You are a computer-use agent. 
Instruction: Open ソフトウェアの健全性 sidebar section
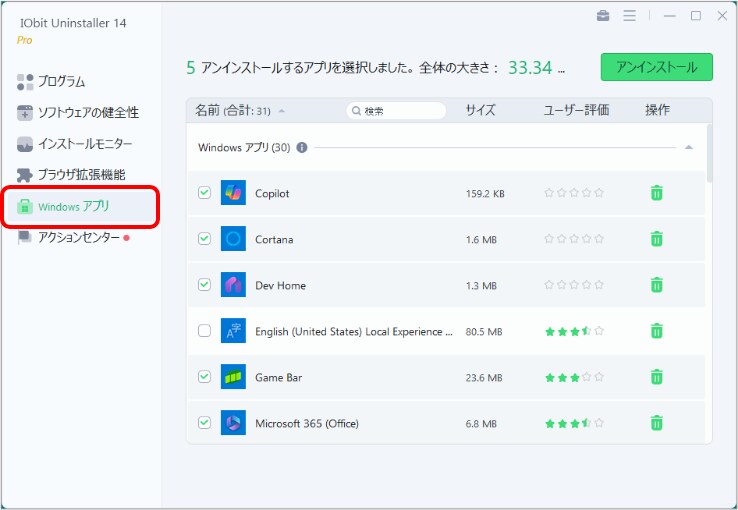click(78, 112)
